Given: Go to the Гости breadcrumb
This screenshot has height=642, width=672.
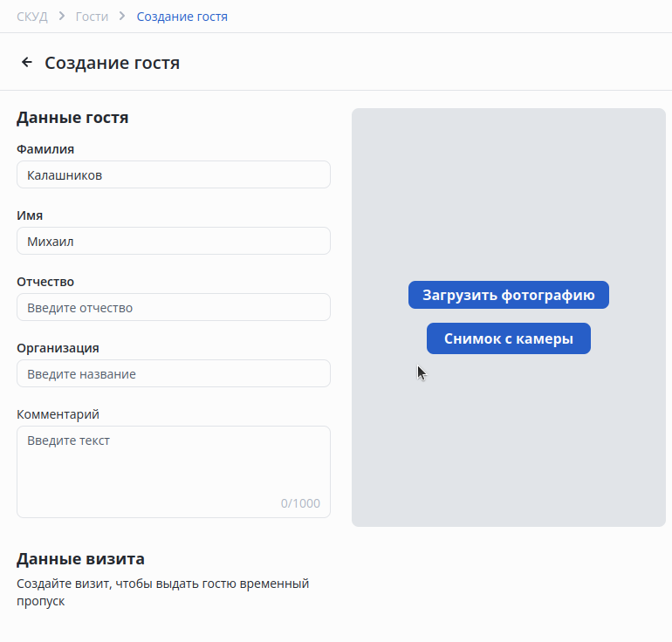Looking at the screenshot, I should [x=93, y=17].
